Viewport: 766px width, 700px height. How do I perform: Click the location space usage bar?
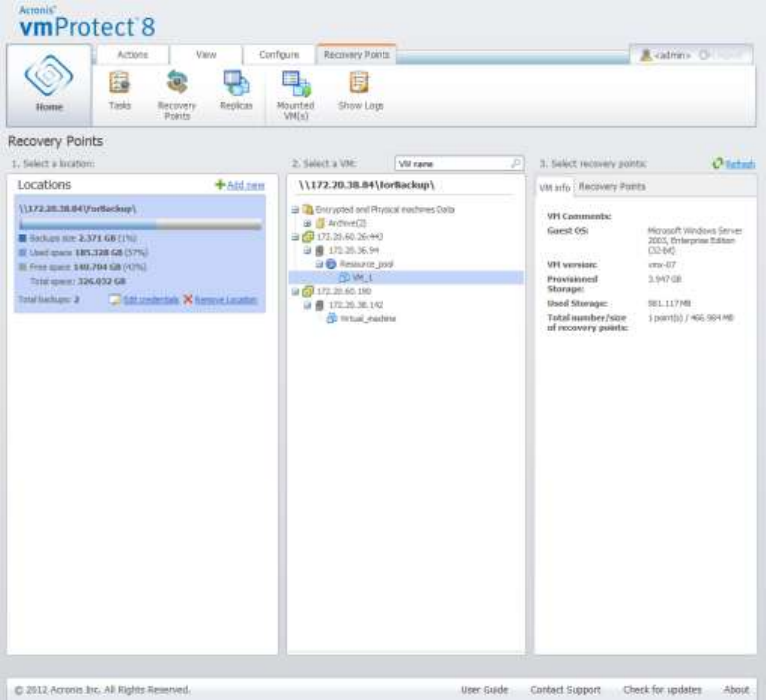[x=140, y=226]
